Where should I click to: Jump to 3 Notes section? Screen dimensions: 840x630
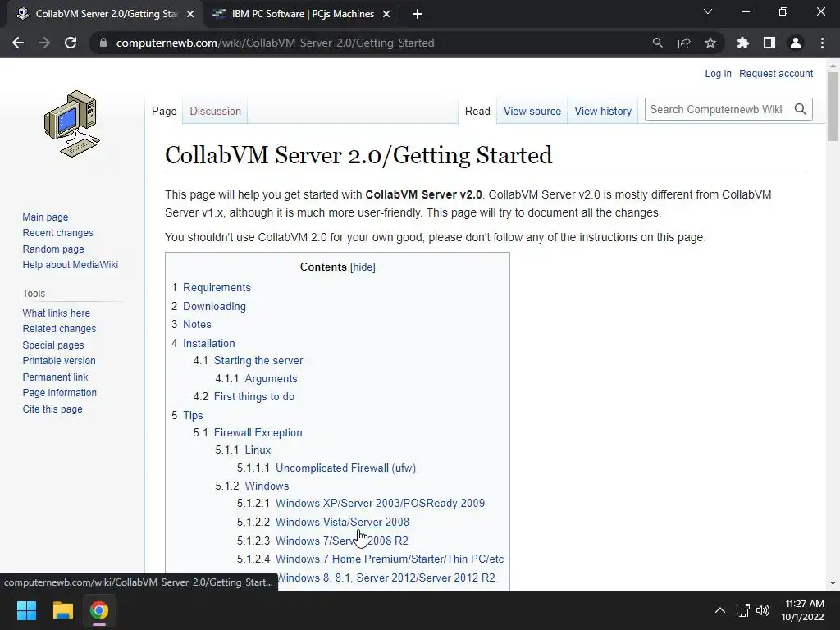tap(191, 324)
